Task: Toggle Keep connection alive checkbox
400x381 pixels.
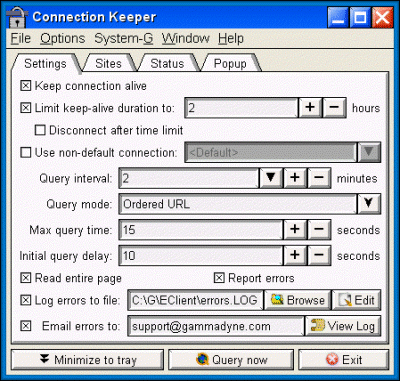Action: pyautogui.click(x=25, y=86)
